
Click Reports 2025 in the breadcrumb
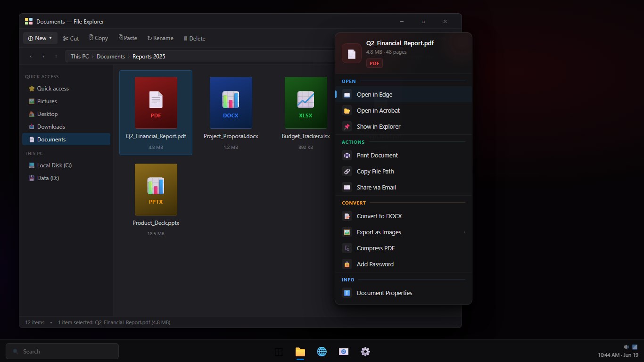point(149,57)
